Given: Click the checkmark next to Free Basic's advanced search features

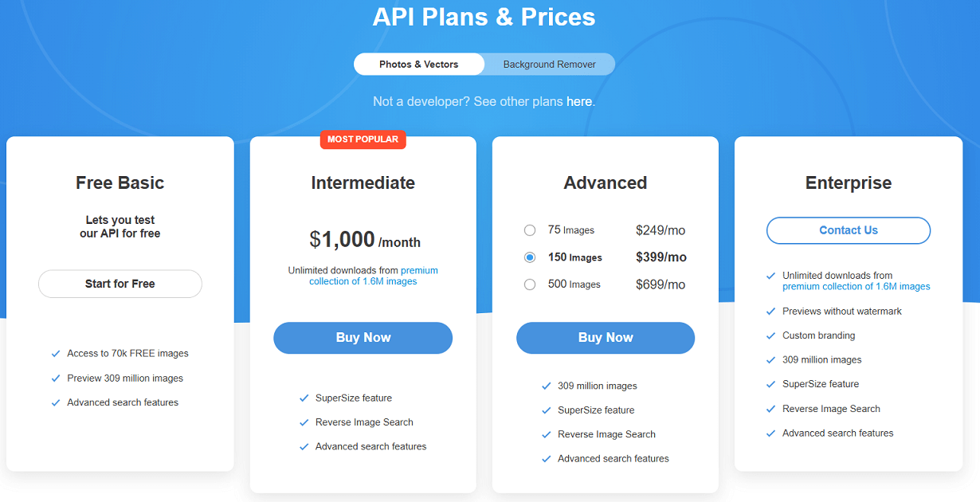Looking at the screenshot, I should point(56,402).
